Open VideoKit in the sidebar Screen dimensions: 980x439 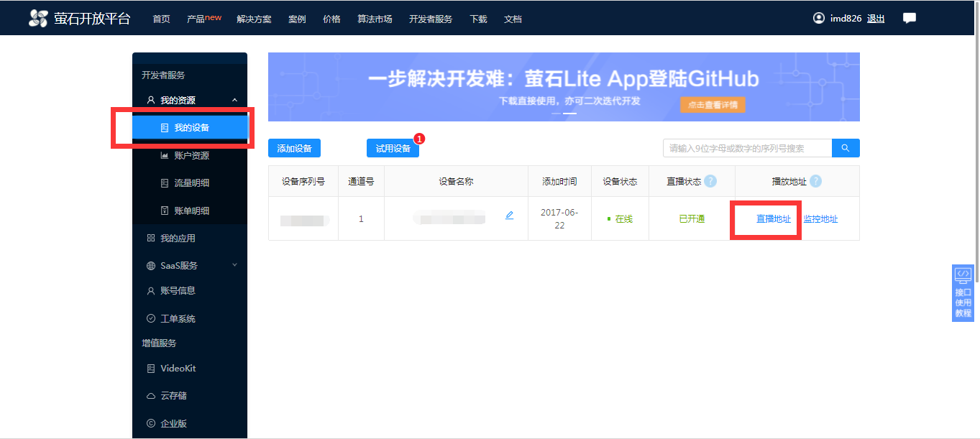[x=190, y=369]
